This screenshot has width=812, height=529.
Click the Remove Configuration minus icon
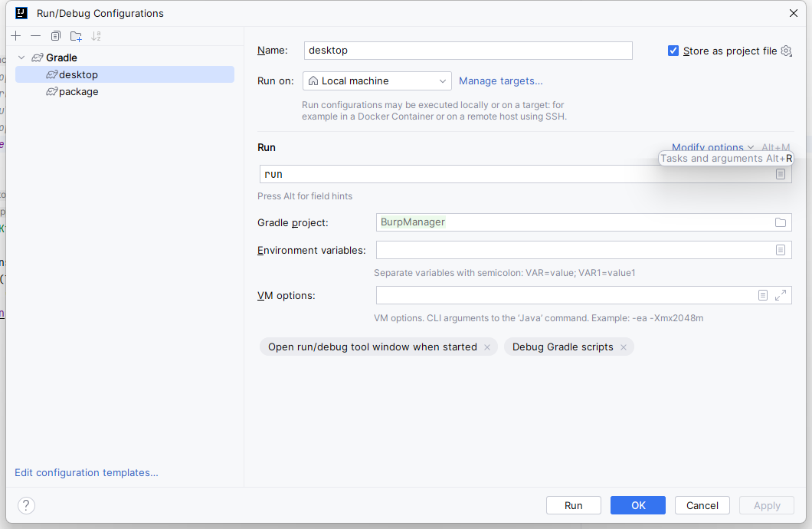[x=35, y=36]
